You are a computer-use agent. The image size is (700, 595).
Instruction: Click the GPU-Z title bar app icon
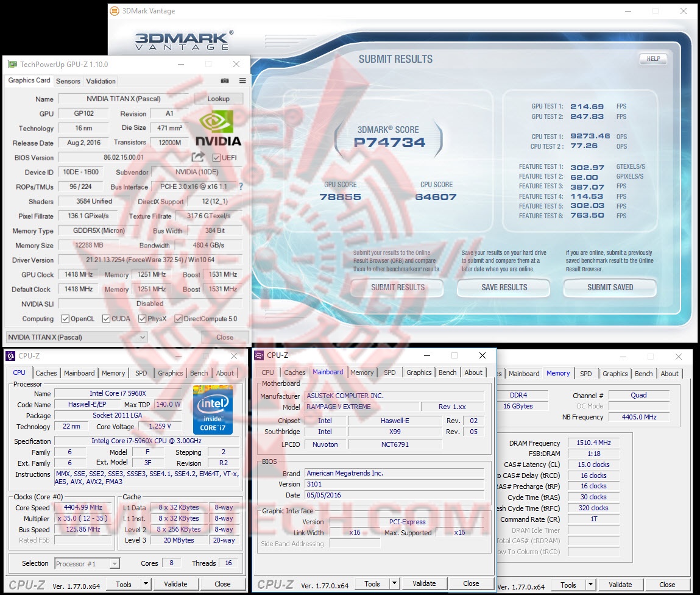(x=13, y=65)
